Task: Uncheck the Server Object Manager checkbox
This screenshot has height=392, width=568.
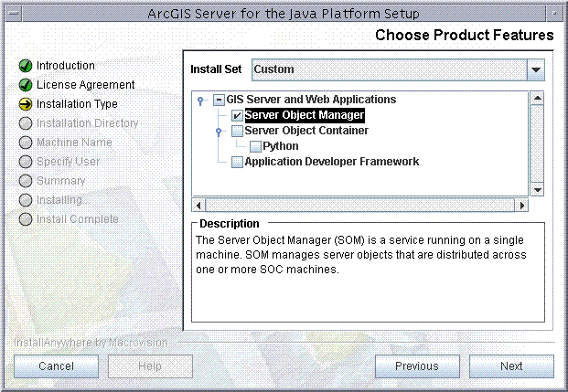Action: pyautogui.click(x=237, y=115)
